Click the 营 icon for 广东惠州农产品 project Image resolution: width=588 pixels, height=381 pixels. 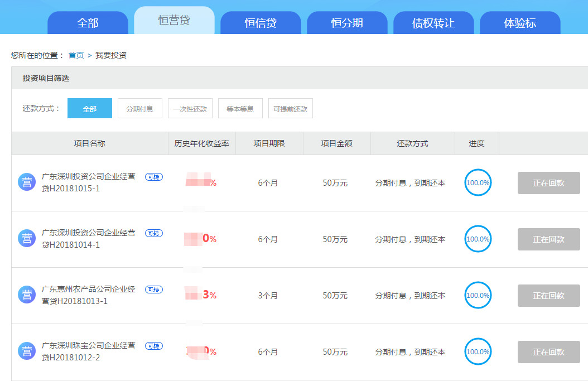click(x=26, y=295)
